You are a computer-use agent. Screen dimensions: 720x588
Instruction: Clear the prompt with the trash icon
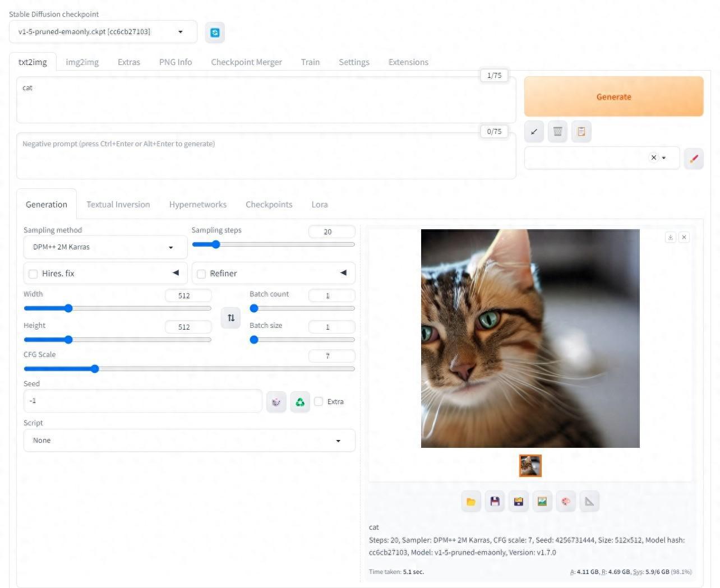(x=557, y=132)
